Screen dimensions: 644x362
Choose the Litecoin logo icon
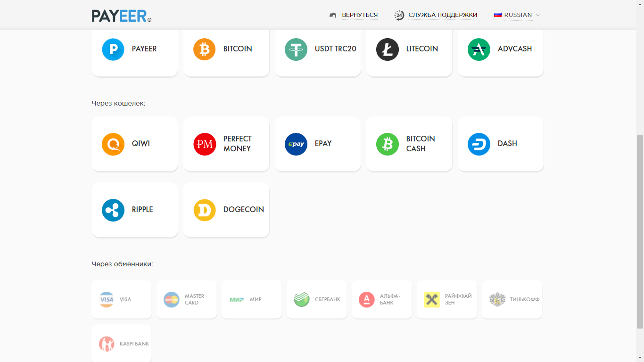pyautogui.click(x=387, y=49)
